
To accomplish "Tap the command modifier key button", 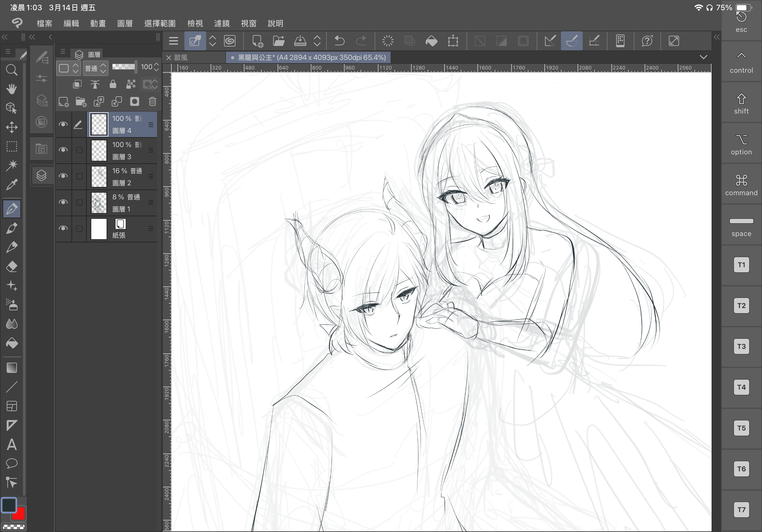I will pyautogui.click(x=741, y=185).
